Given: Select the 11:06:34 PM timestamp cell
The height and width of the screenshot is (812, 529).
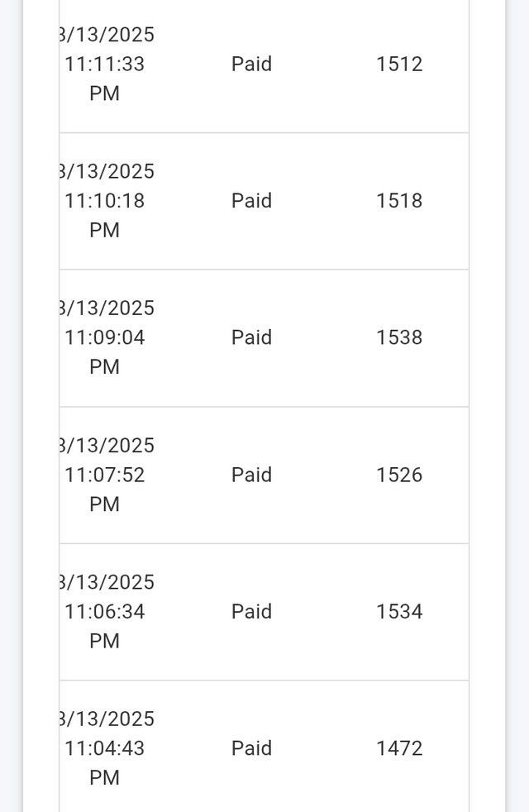Looking at the screenshot, I should [x=107, y=612].
